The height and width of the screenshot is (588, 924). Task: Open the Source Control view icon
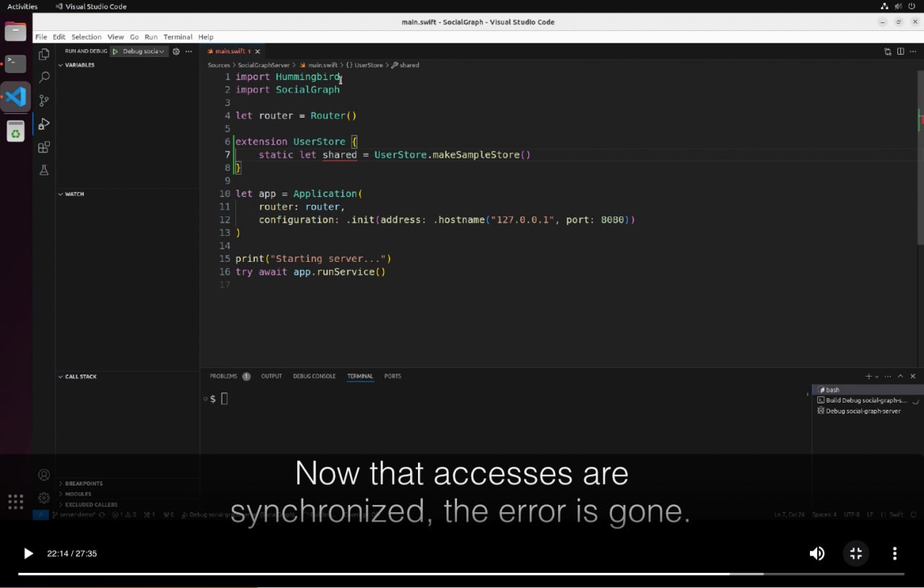pyautogui.click(x=44, y=100)
